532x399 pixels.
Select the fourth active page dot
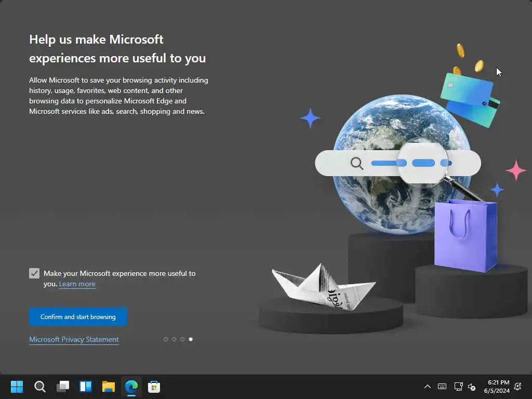coord(191,339)
